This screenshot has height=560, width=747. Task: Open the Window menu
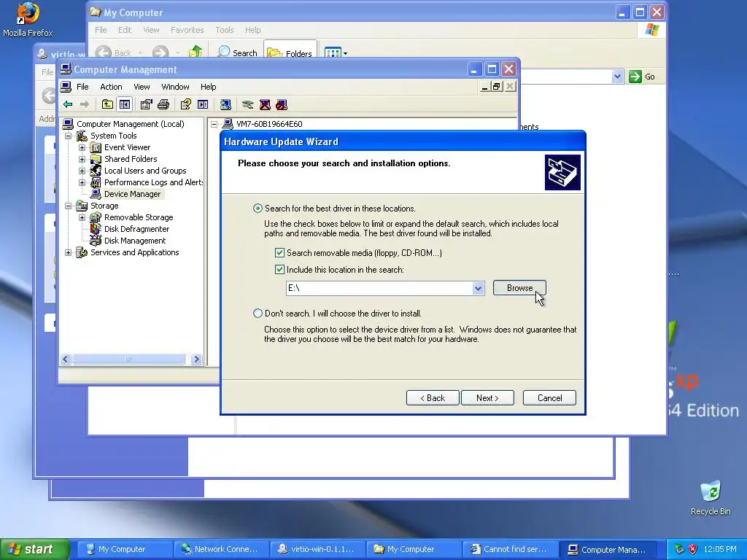coord(175,87)
